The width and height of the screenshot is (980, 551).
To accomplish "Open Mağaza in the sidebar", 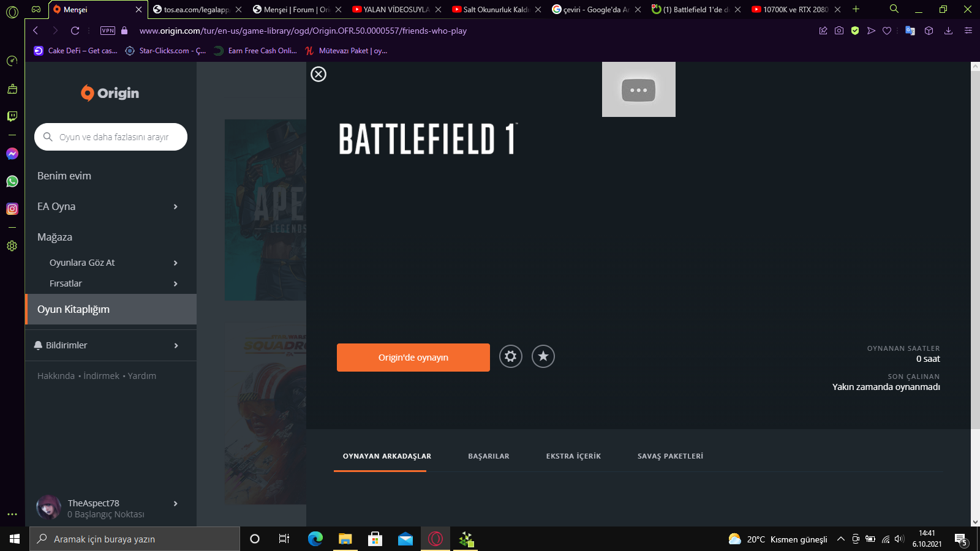I will tap(55, 237).
